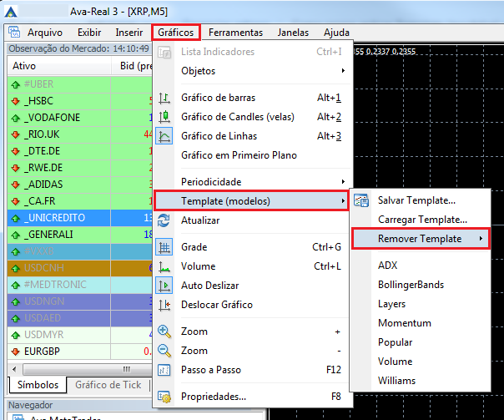The image size is (504, 420).
Task: Open the Ferramentas menu
Action: tap(235, 33)
